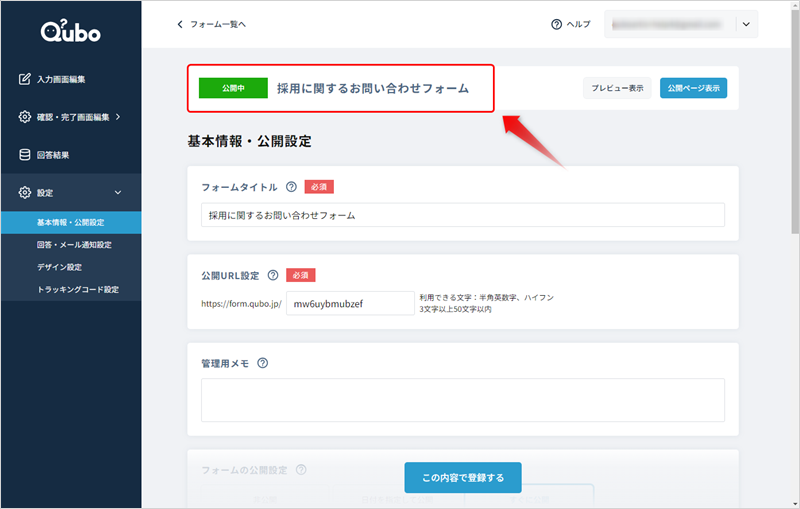The height and width of the screenshot is (509, 800).
Task: Select 基本情報・公開設定 submenu item
Action: point(71,222)
